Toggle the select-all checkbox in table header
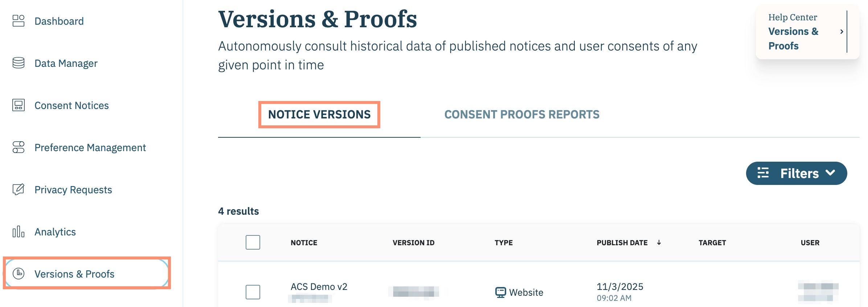This screenshot has width=868, height=307. (253, 242)
